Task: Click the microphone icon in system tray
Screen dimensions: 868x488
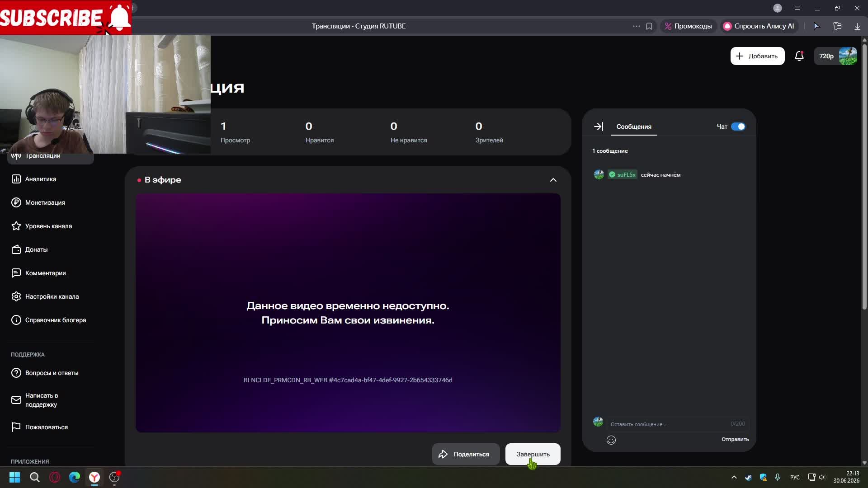Action: (778, 477)
